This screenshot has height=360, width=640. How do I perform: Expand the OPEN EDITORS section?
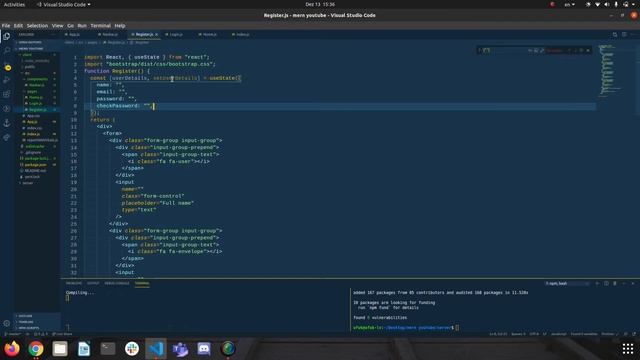(37, 42)
